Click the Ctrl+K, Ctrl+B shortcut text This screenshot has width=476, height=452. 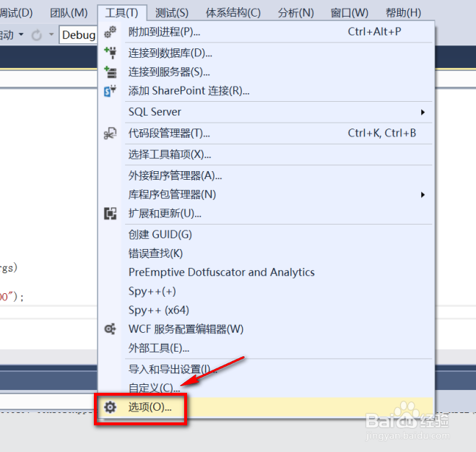point(382,133)
